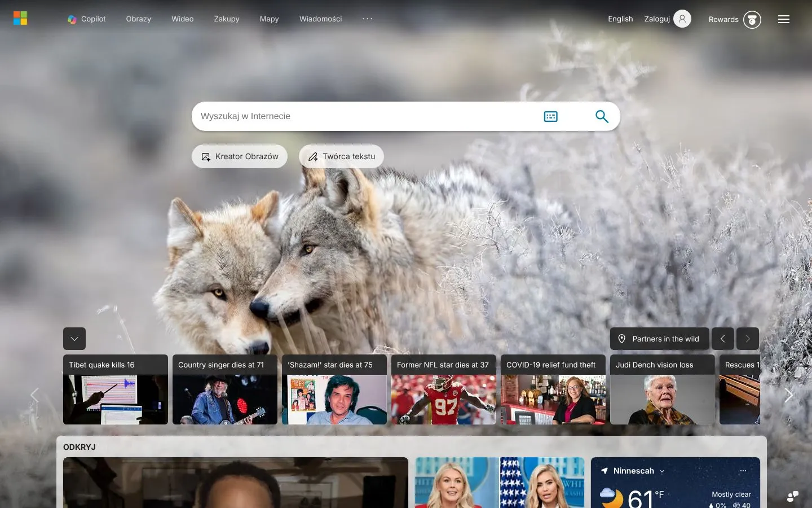Open the on-screen keyboard icon in search box

(550, 116)
